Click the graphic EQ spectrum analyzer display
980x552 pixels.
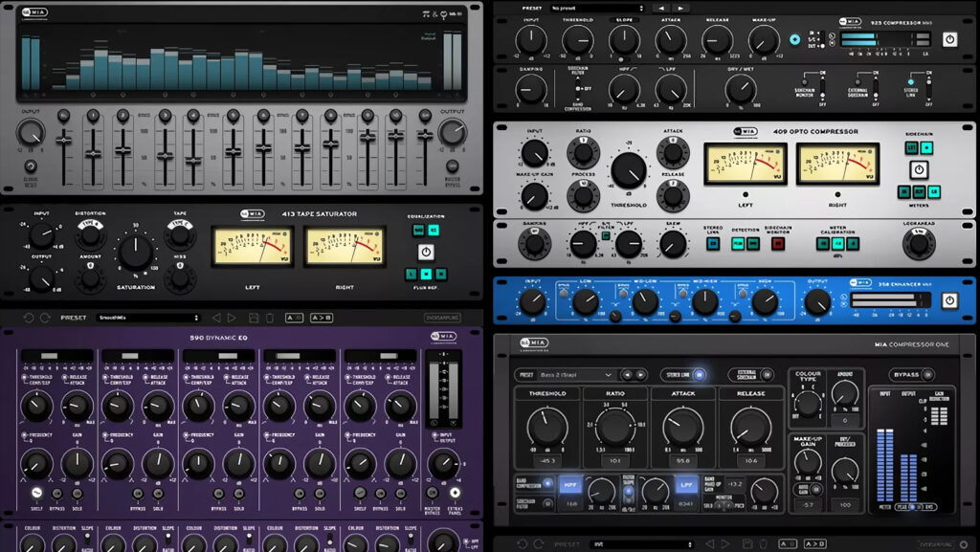[x=240, y=60]
